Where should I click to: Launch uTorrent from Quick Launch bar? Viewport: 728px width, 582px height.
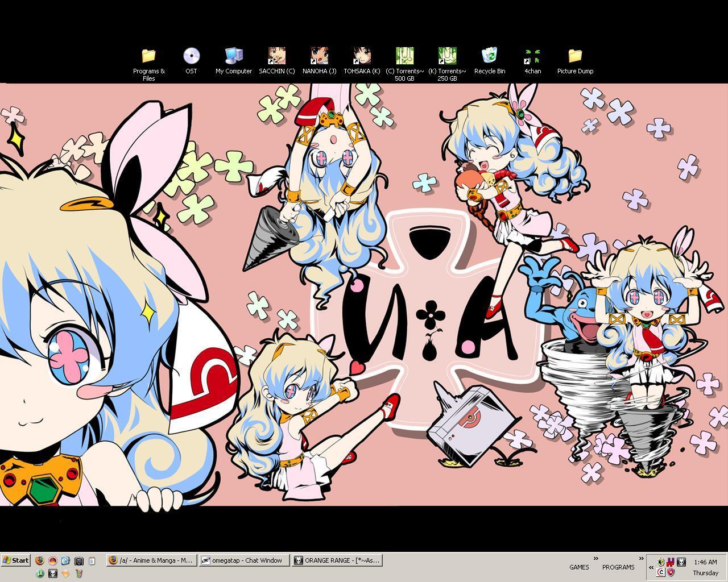(x=40, y=573)
